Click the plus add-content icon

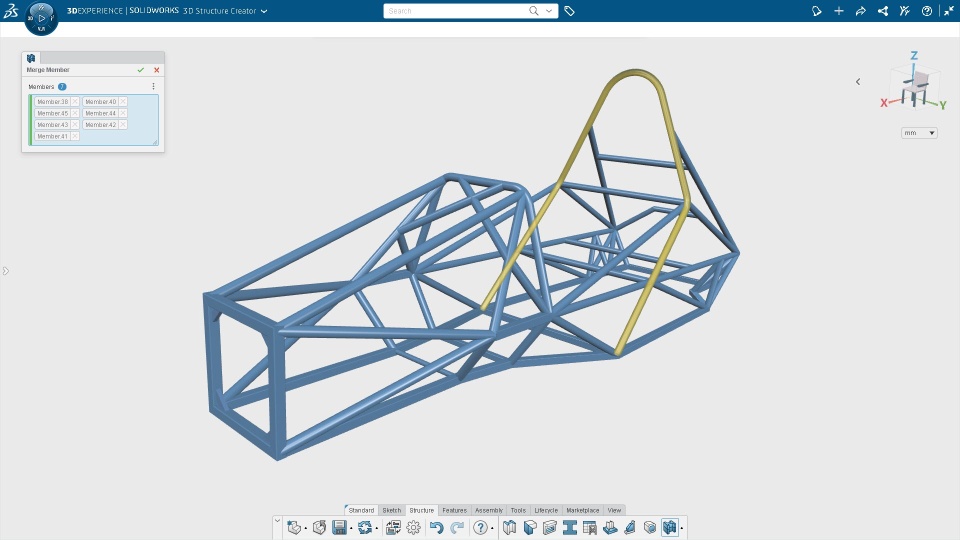[x=839, y=11]
